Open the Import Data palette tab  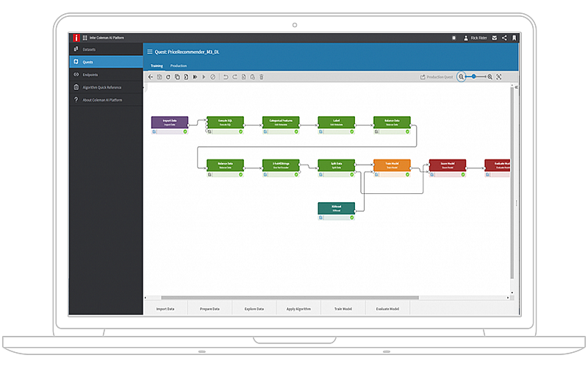(165, 309)
